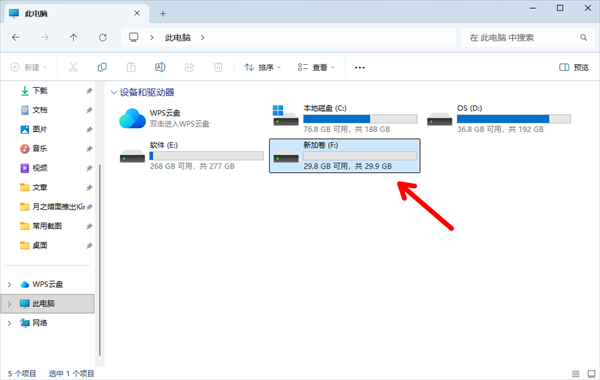The height and width of the screenshot is (380, 600).
Task: Unpin 下载 using its pin icon
Action: [x=89, y=91]
